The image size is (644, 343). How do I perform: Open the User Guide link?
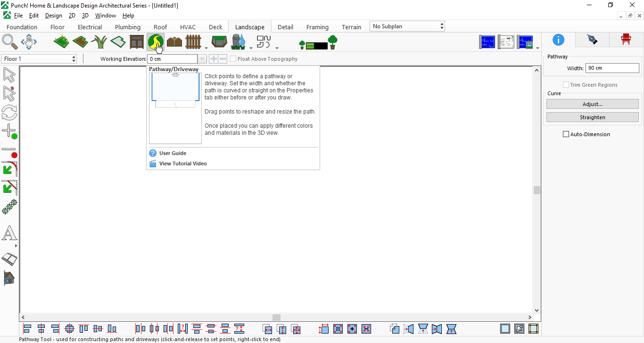tap(173, 153)
